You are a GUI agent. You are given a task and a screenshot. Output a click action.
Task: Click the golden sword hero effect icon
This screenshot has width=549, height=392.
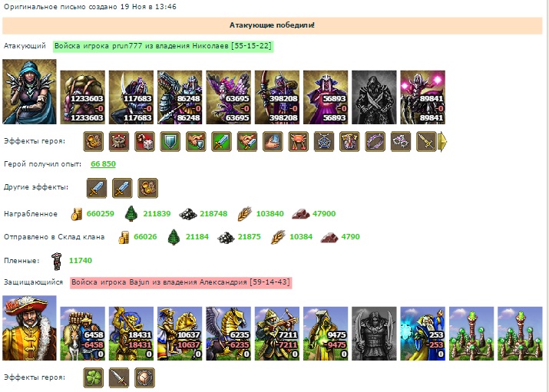pos(426,142)
